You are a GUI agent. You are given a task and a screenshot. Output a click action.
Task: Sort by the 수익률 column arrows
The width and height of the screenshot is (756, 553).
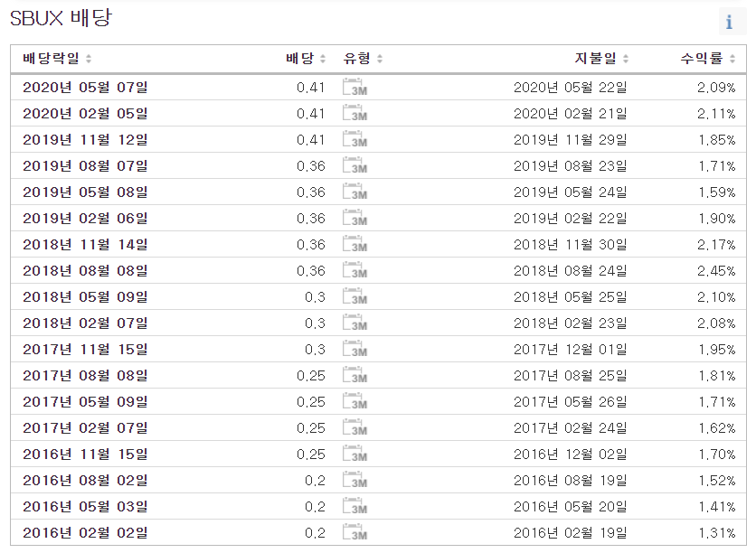pyautogui.click(x=732, y=59)
